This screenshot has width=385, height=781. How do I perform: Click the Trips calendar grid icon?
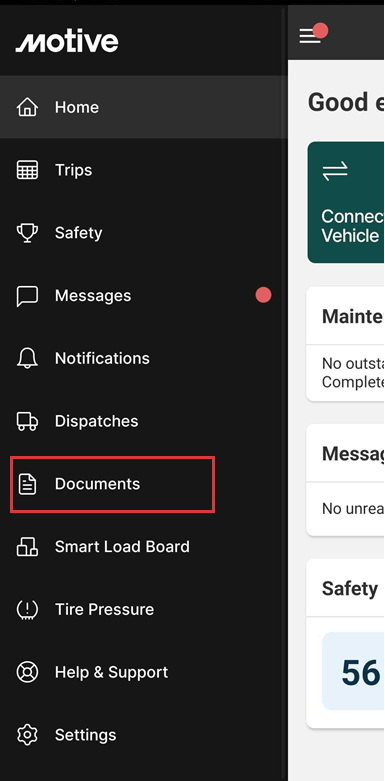coord(27,170)
